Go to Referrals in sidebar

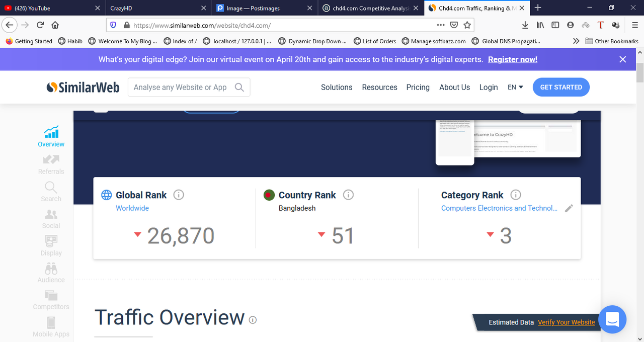click(x=51, y=164)
